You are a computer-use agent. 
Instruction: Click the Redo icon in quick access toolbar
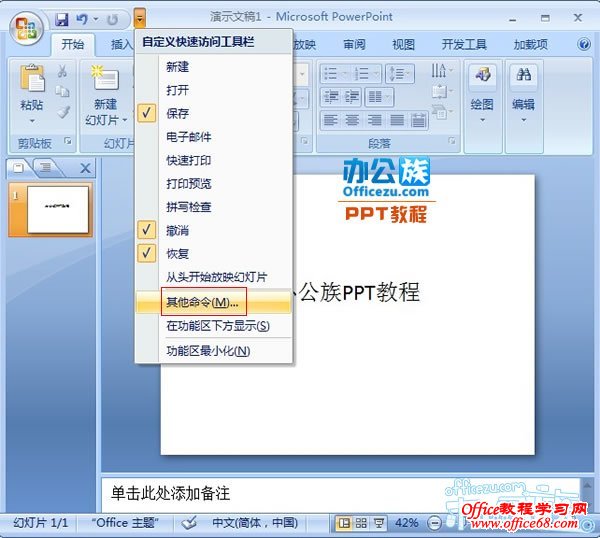pos(112,20)
